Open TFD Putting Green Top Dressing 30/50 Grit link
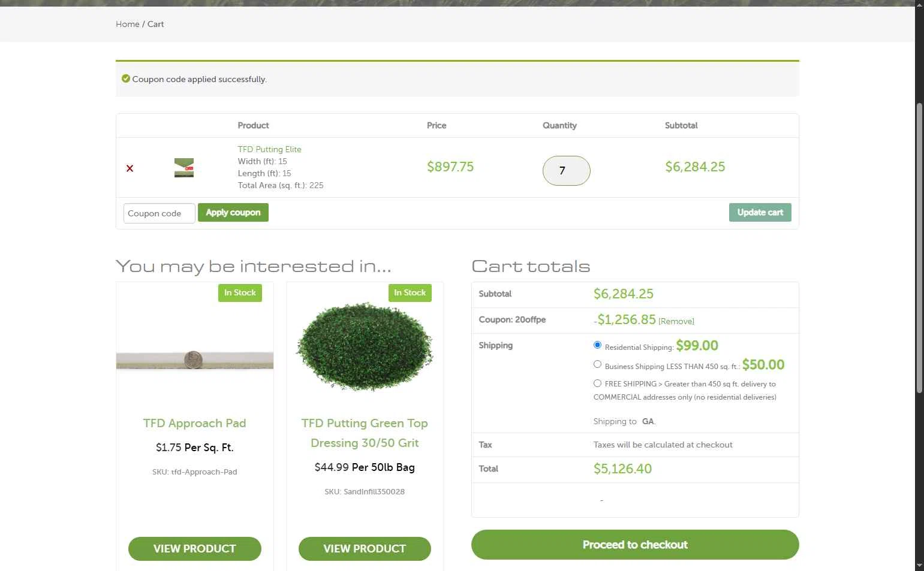The height and width of the screenshot is (571, 924). coord(365,433)
